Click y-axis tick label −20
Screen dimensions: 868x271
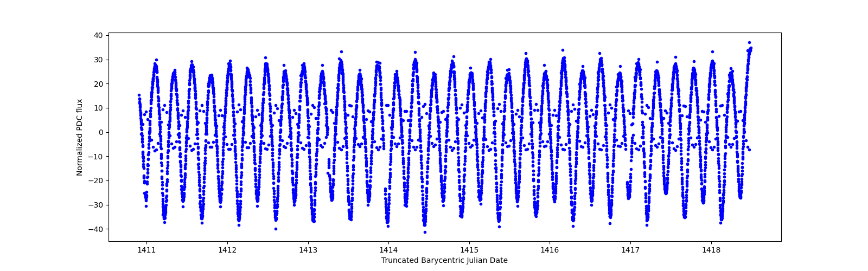tap(95, 180)
